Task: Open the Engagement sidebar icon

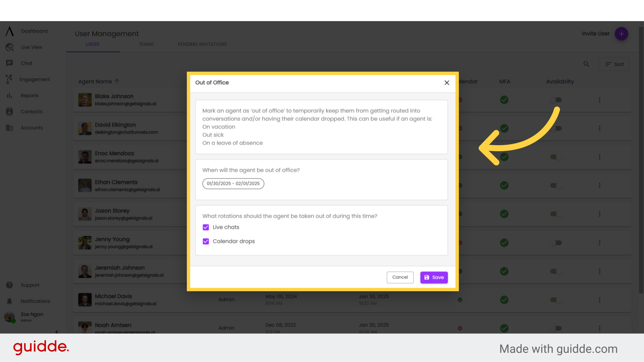Action: click(x=9, y=79)
